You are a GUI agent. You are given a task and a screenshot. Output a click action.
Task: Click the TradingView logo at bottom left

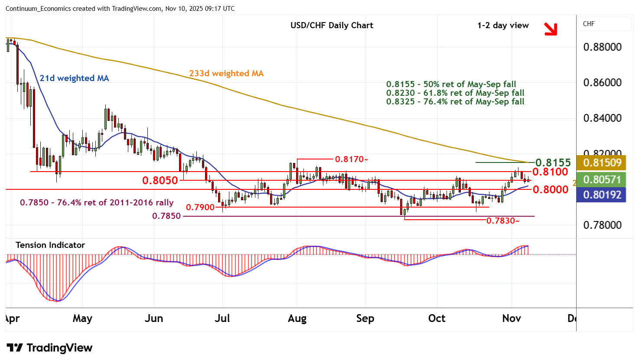point(49,348)
